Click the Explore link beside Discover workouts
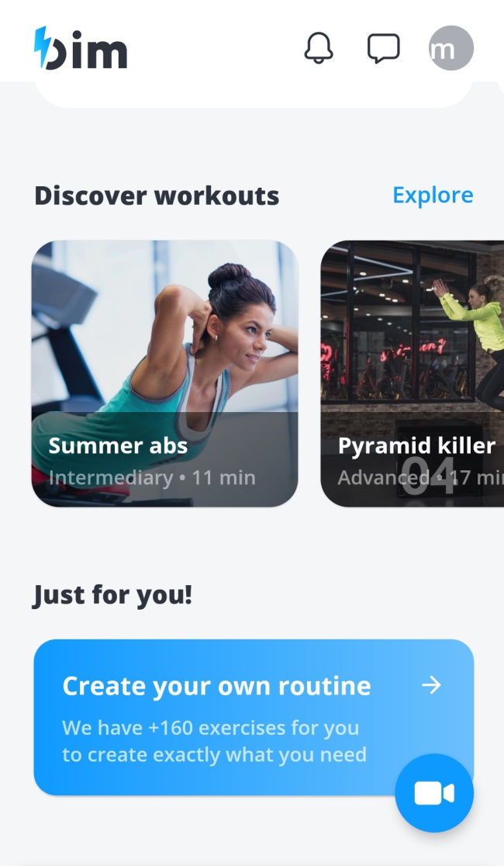The width and height of the screenshot is (504, 866). [433, 195]
